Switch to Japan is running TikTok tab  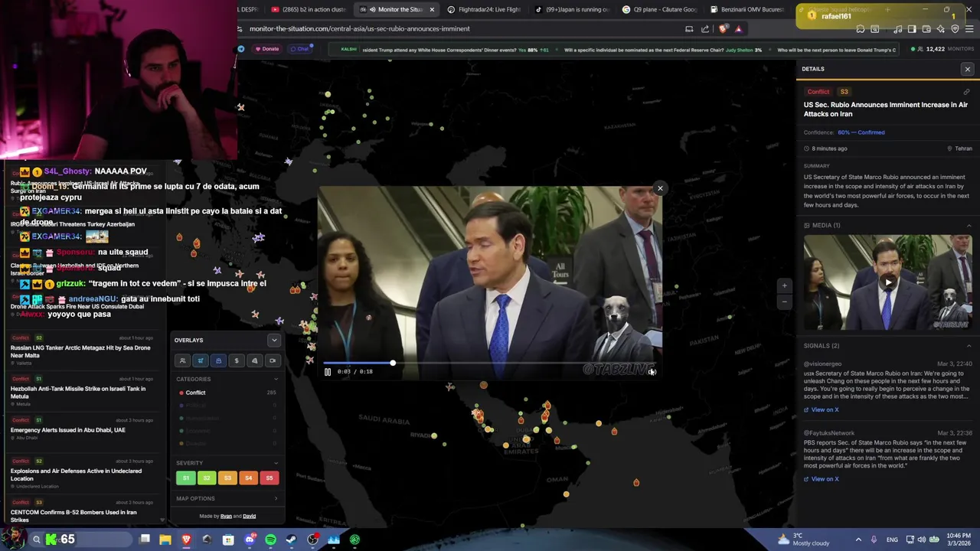[x=572, y=10]
